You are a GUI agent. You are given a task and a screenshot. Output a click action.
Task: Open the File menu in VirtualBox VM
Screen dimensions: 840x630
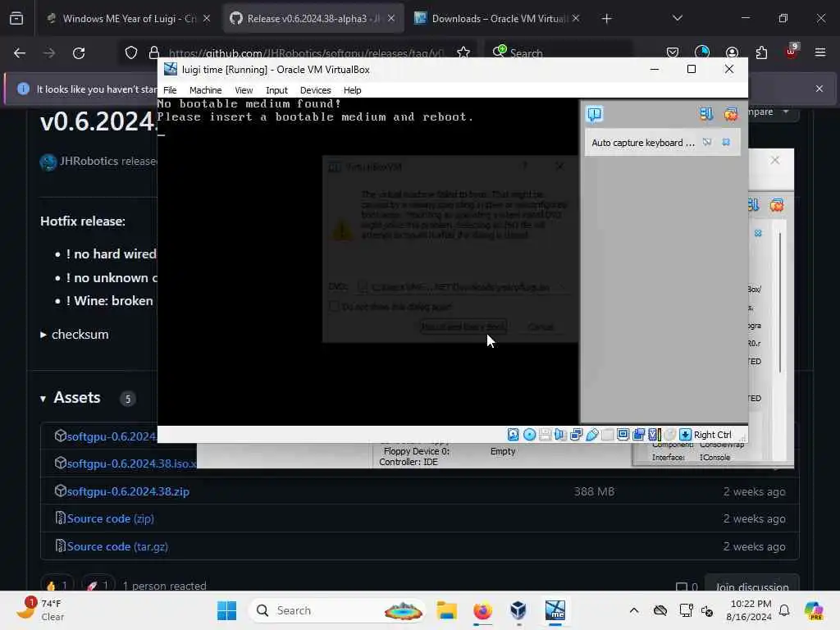[x=170, y=90]
